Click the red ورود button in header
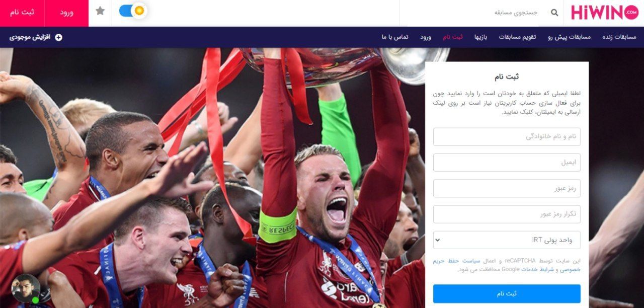The height and width of the screenshot is (308, 644). (66, 12)
